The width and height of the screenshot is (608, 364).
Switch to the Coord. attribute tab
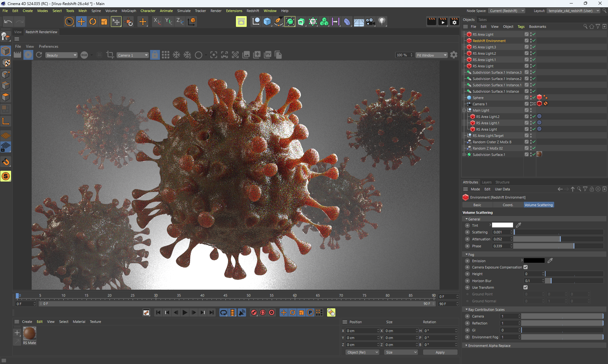coord(508,205)
